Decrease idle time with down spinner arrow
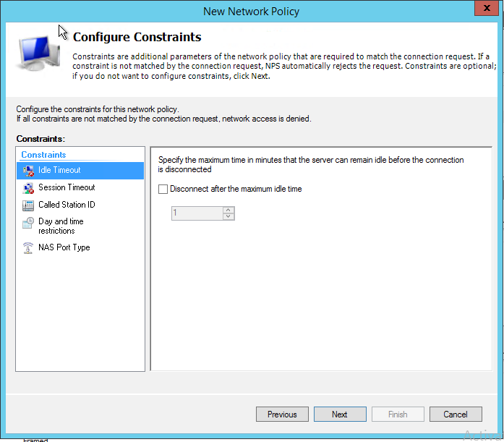Screen dimensions: 504x442 (x=228, y=216)
